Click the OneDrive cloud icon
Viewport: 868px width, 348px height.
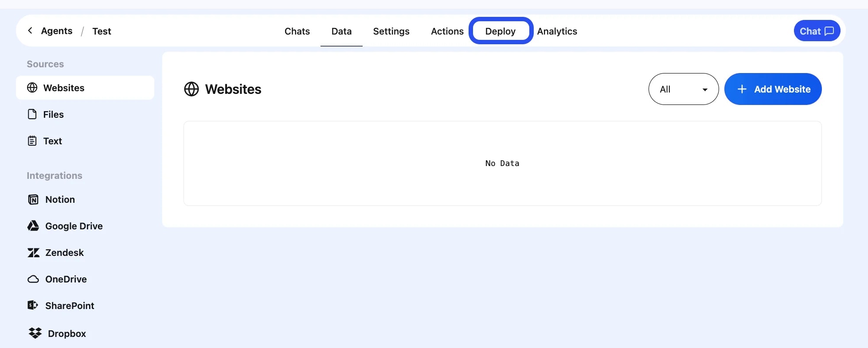33,279
